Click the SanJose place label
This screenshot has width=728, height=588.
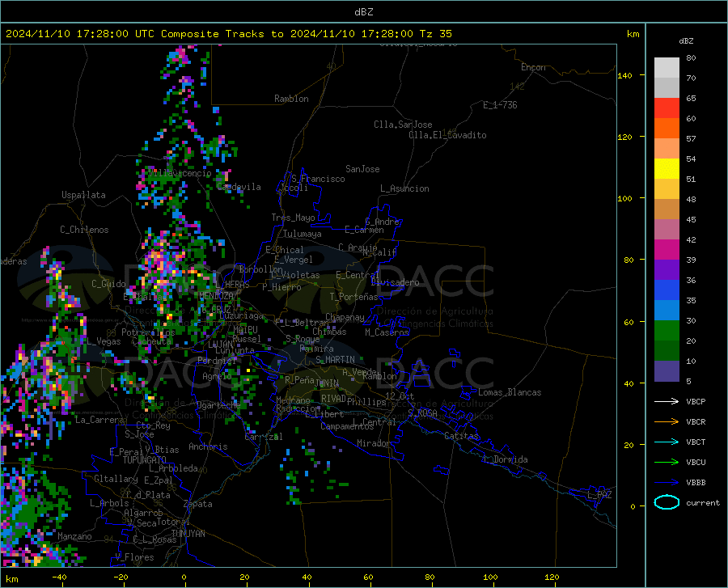coord(362,169)
